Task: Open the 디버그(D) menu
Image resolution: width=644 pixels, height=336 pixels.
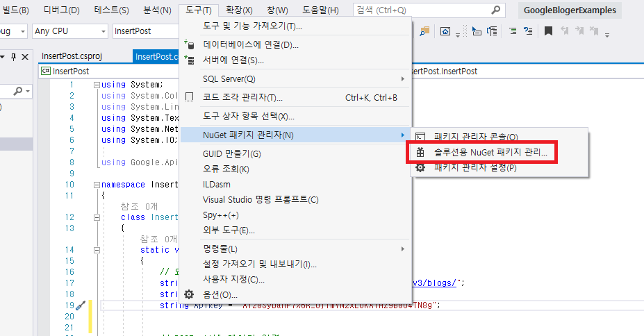Action: 62,10
